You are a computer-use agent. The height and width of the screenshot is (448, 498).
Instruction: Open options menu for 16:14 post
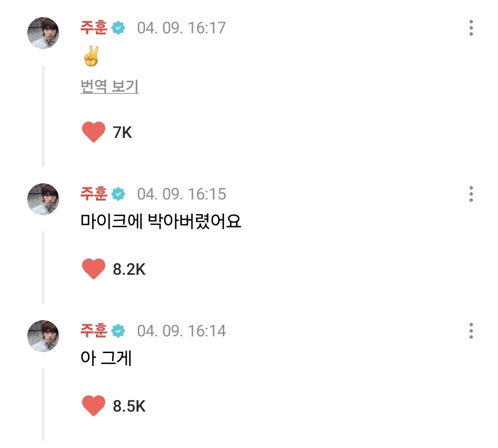471,331
